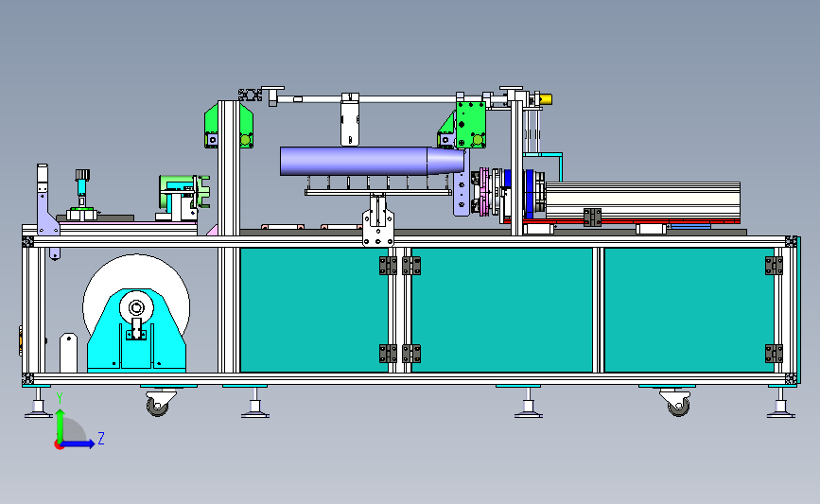Select the far-right leveling foot
The image size is (820, 504).
coord(781,403)
